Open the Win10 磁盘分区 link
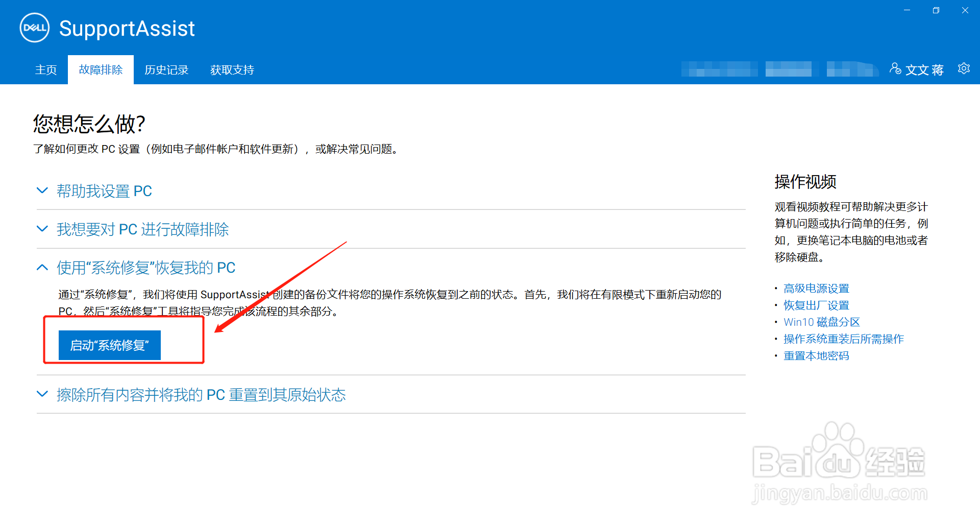Screen dimensions: 980x526 tap(822, 322)
